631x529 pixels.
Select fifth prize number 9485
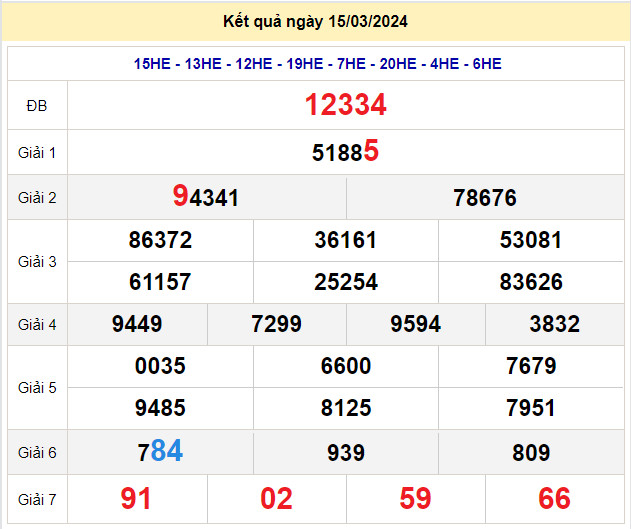(x=160, y=408)
